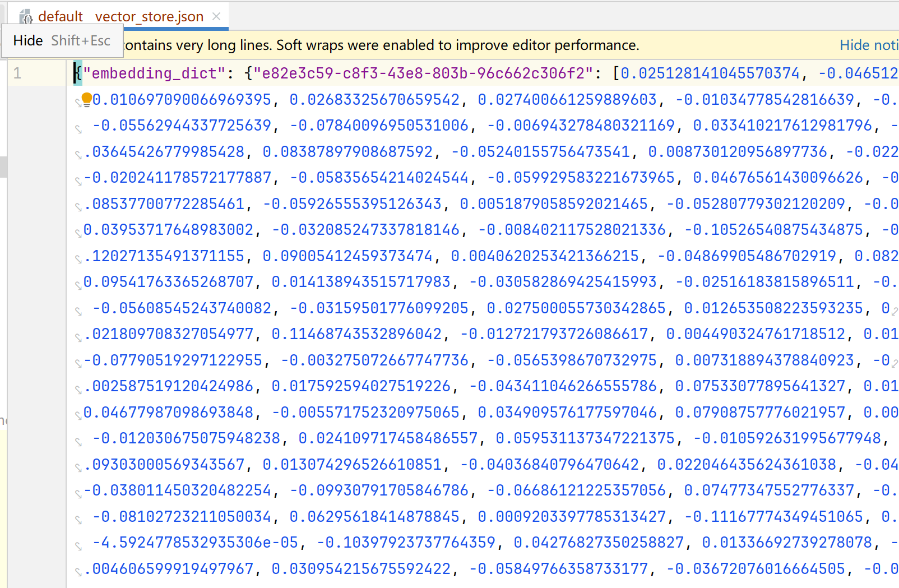
Task: Click the value -0.05835654214024544
Action: tap(379, 178)
